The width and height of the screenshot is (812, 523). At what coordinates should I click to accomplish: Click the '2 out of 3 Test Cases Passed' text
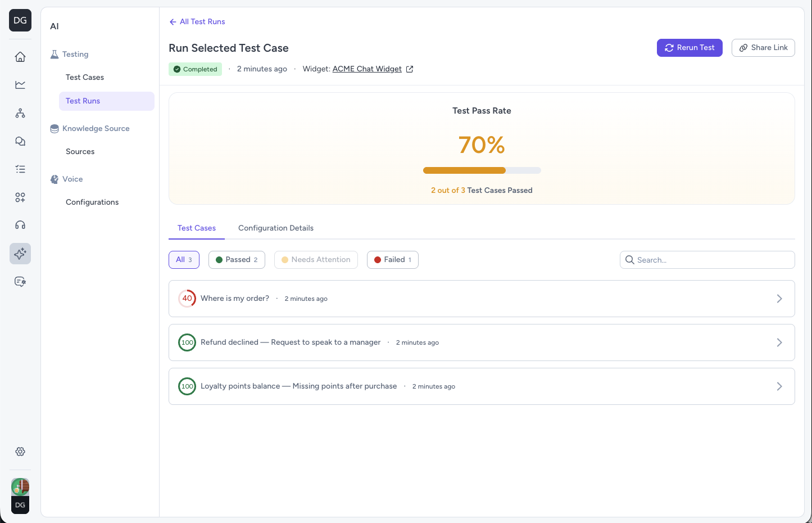click(482, 191)
